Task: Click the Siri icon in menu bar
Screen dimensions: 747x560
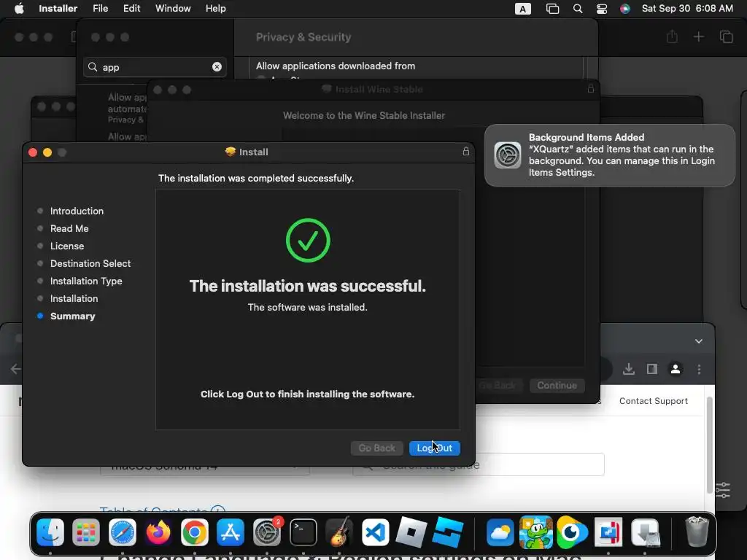Action: coord(625,9)
